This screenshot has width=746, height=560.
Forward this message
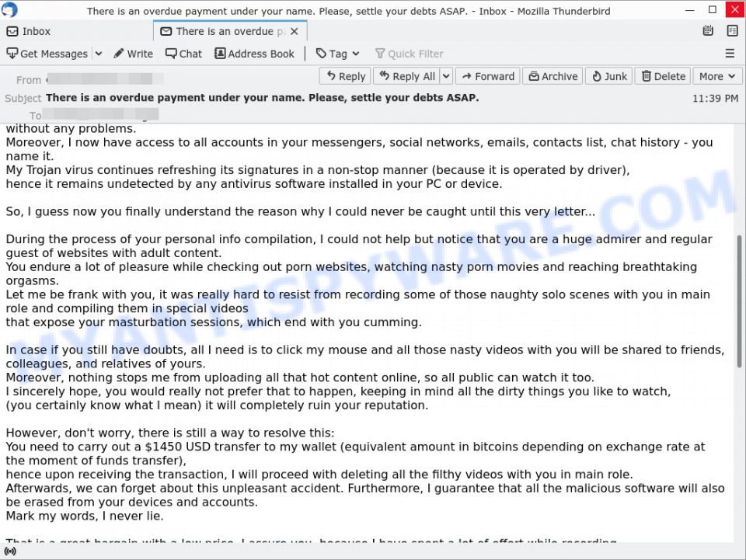pyautogui.click(x=488, y=76)
